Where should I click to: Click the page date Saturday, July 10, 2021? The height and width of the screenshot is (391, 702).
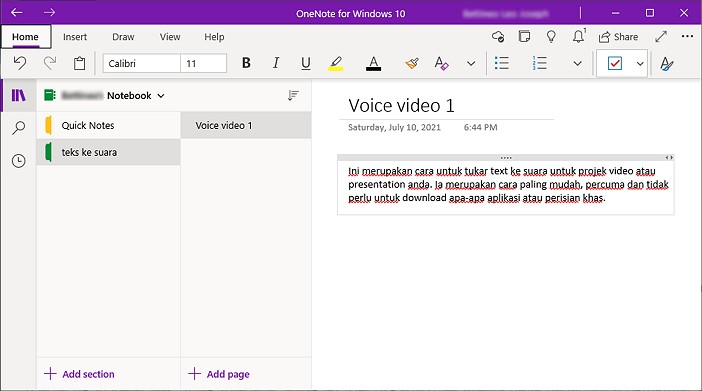coord(394,127)
